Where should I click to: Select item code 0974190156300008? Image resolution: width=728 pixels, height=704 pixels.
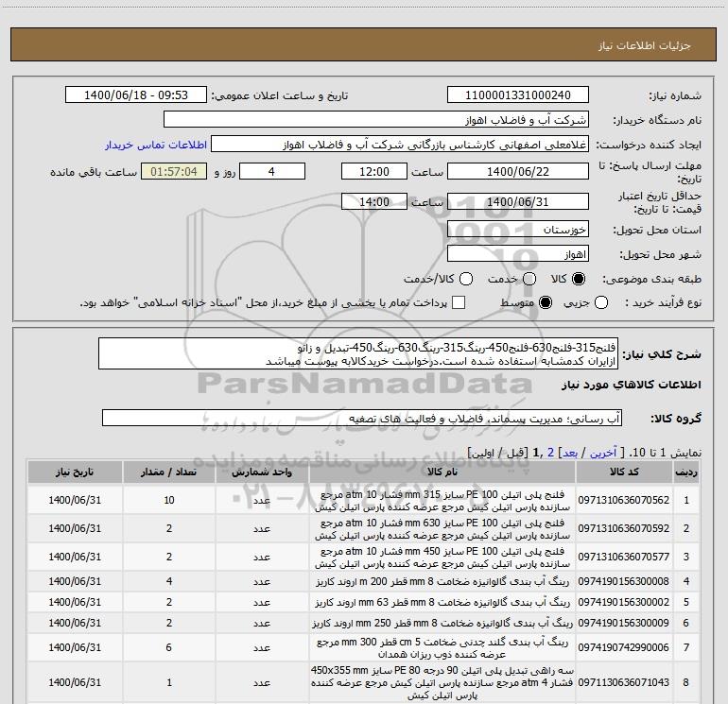point(624,581)
